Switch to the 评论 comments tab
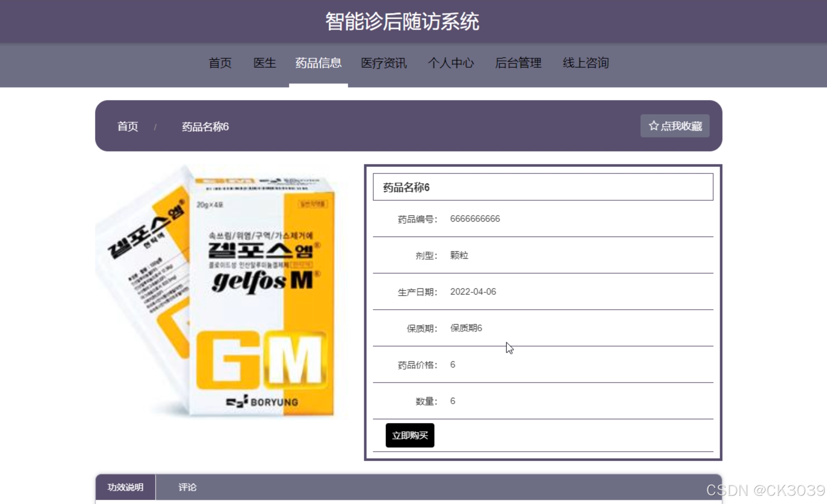 click(187, 487)
